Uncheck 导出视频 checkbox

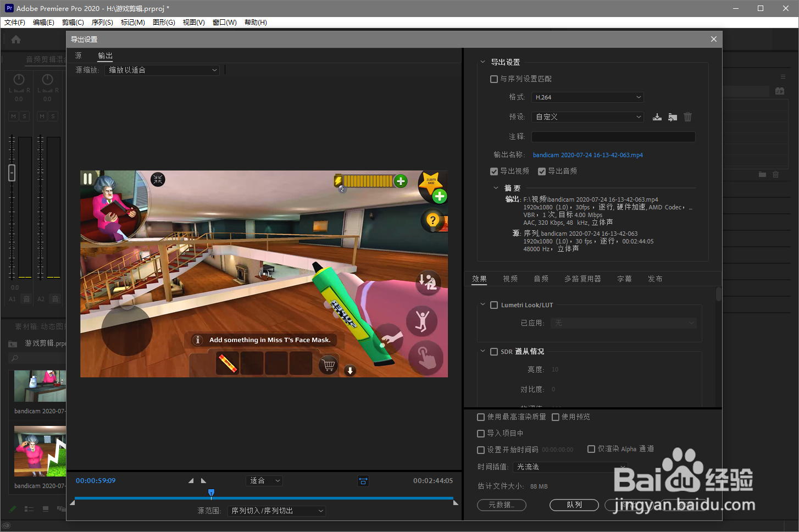(494, 171)
